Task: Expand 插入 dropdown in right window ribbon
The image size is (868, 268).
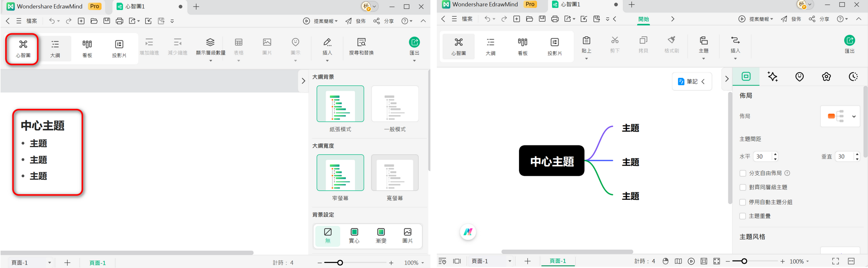Action: [x=735, y=59]
